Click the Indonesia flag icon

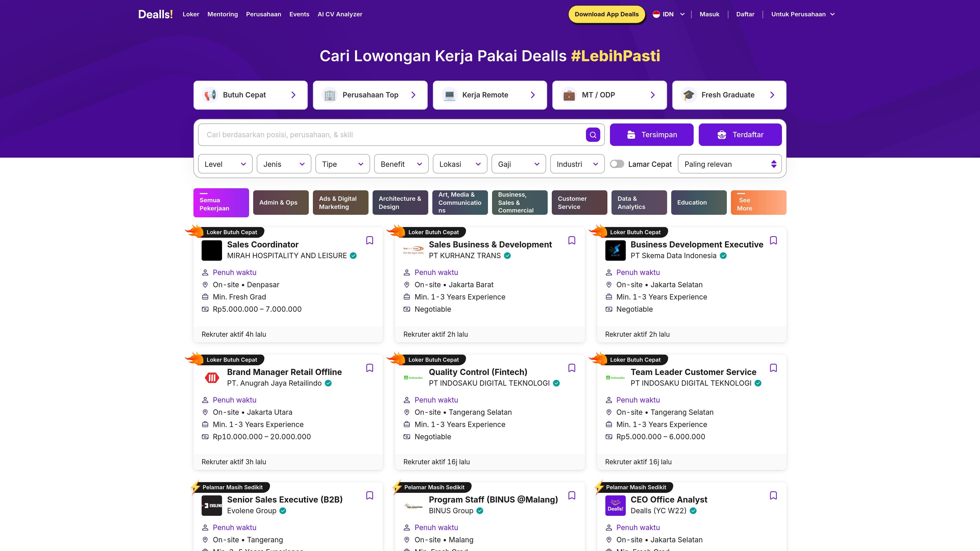pyautogui.click(x=656, y=14)
